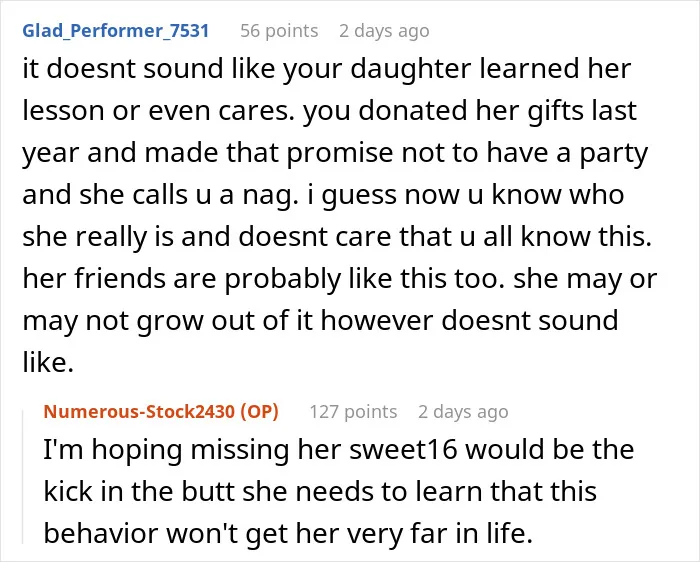The height and width of the screenshot is (562, 700).
Task: Click the line 'I'm hoping missing her sweet16'
Action: [338, 449]
